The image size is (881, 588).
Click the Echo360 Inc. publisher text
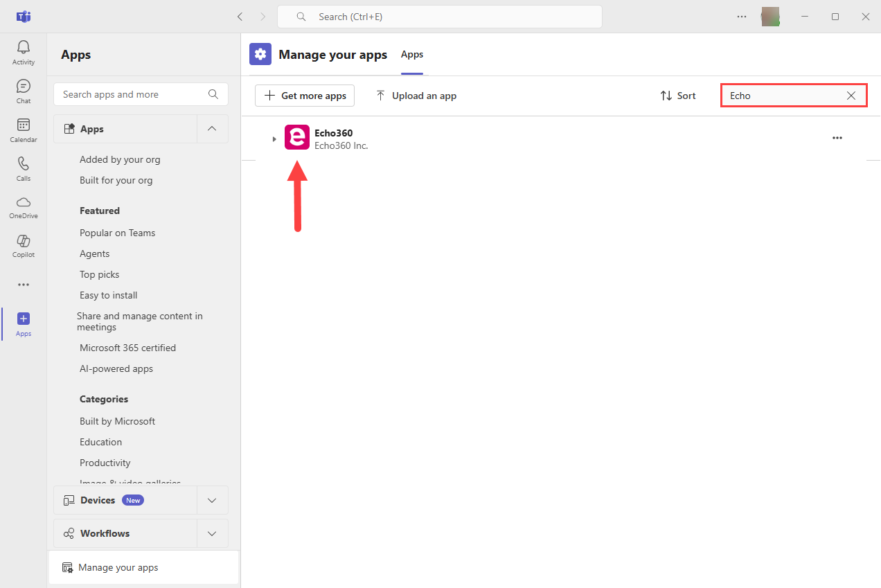[x=341, y=145]
